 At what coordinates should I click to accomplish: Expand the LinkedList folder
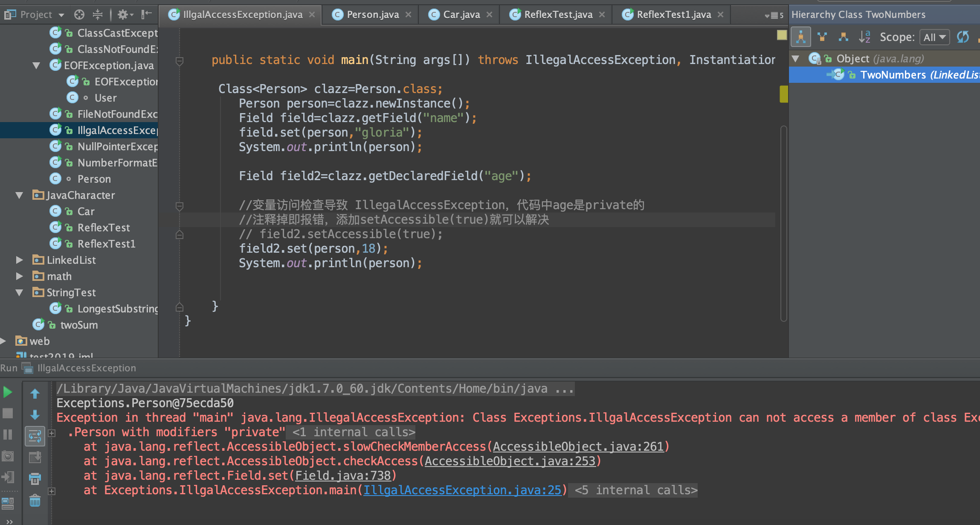click(x=19, y=260)
